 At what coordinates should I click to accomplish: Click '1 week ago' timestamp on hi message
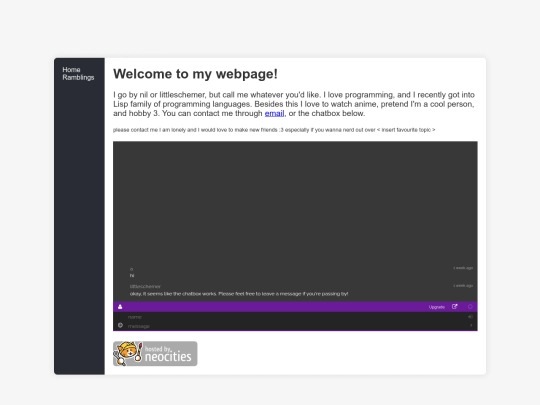click(463, 268)
